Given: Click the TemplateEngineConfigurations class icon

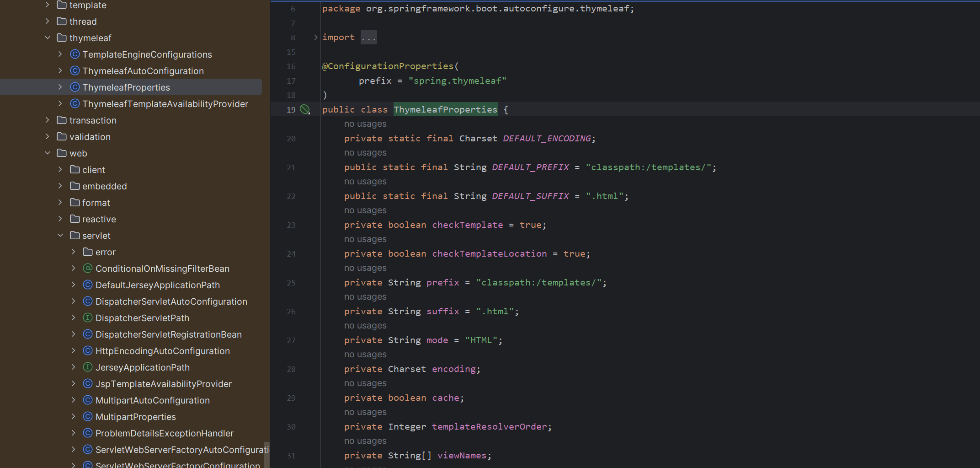Looking at the screenshot, I should 75,54.
